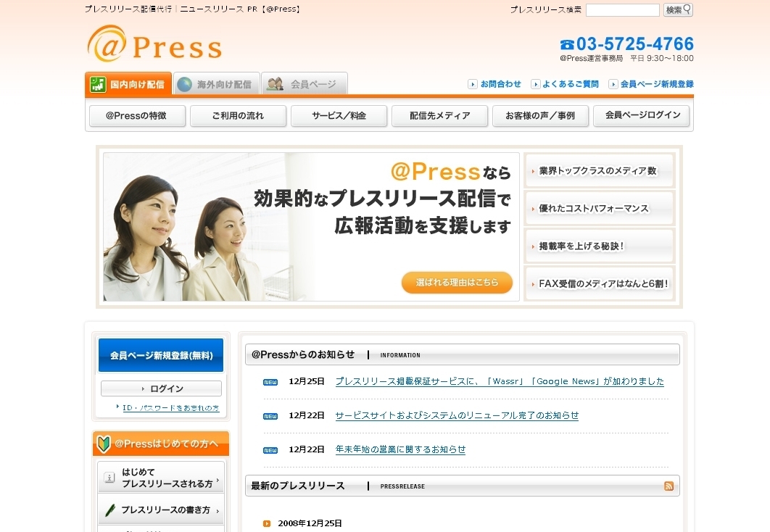This screenshot has width=770, height=532.
Task: Click the @Press logo
Action: (154, 45)
